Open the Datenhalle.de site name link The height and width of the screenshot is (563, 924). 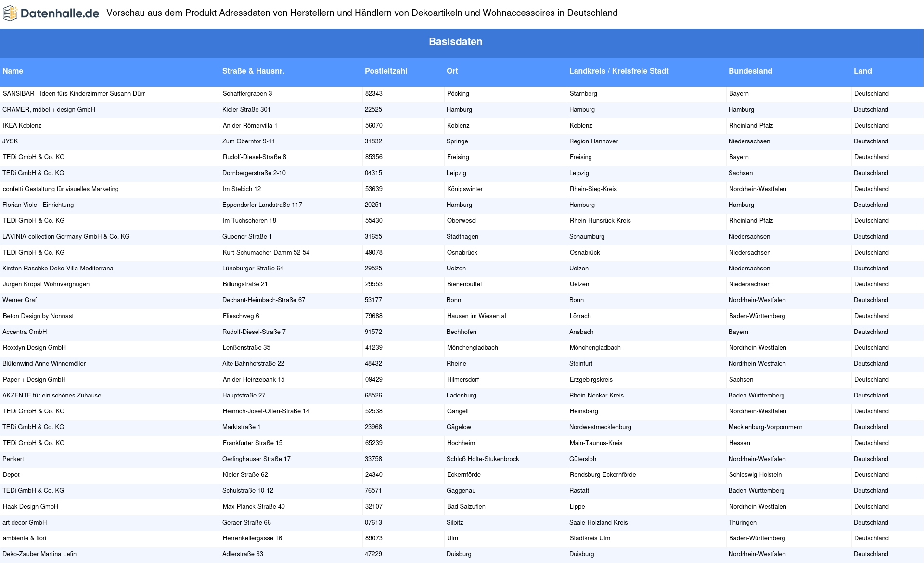tap(60, 13)
